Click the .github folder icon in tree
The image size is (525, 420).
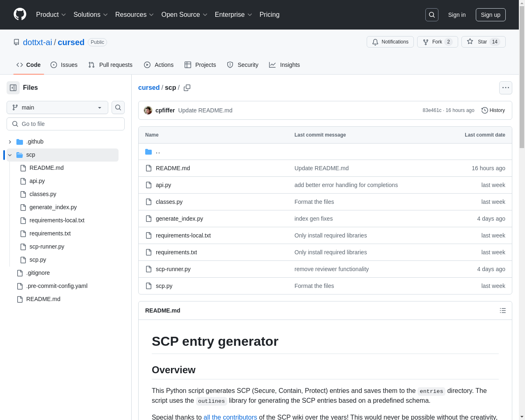point(20,142)
